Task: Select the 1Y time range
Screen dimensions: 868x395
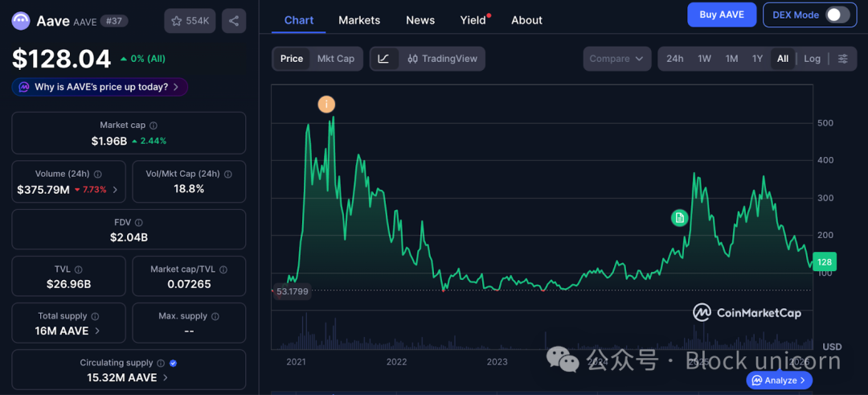Action: 757,59
